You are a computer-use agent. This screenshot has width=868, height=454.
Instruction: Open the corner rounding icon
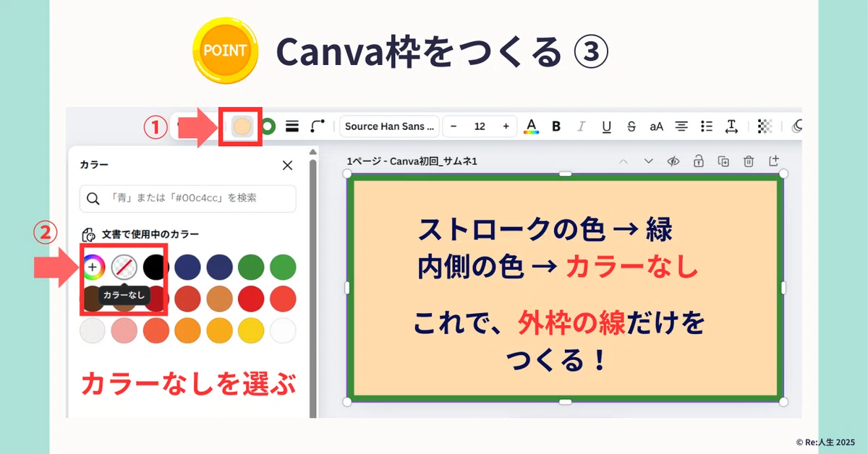pos(317,127)
